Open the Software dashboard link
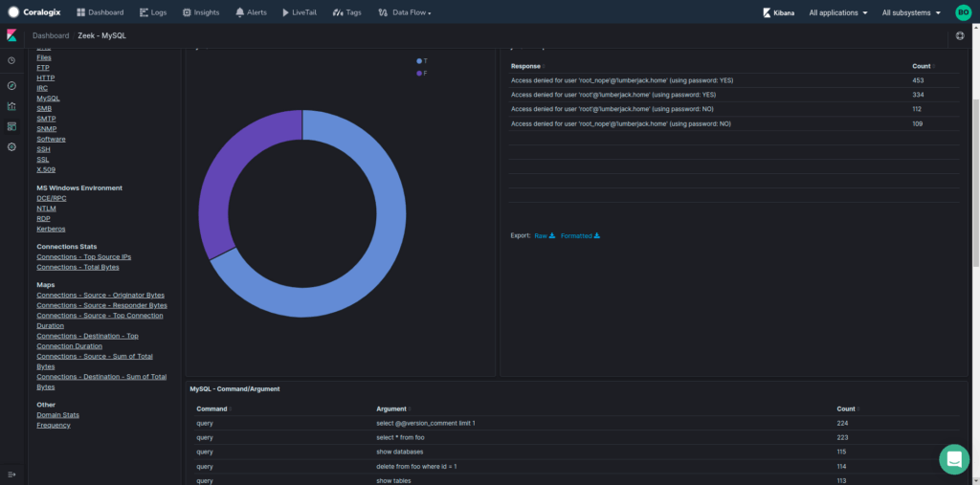 pyautogui.click(x=52, y=139)
